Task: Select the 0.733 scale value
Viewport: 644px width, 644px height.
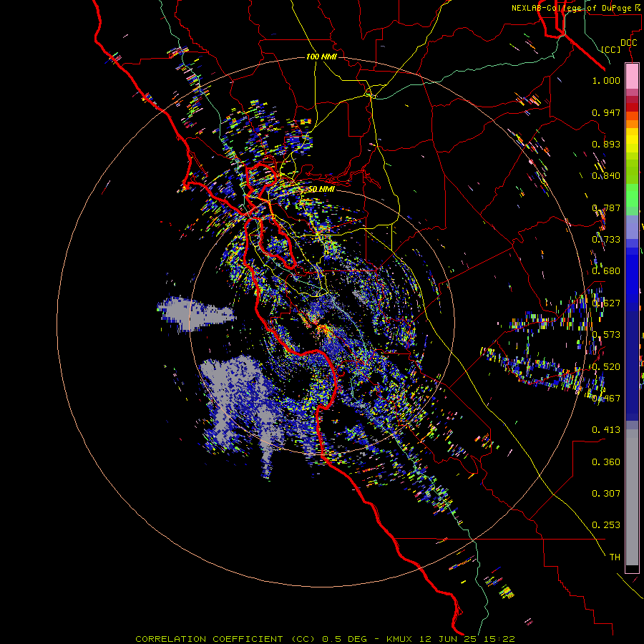Action: [606, 240]
